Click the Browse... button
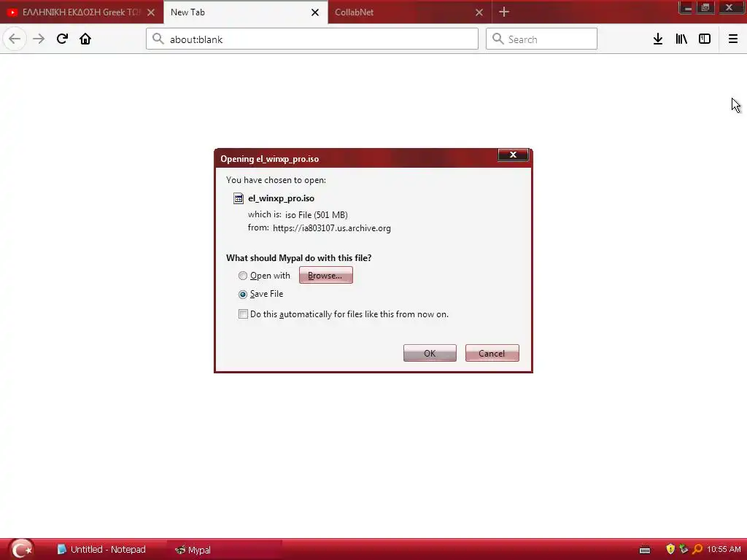Screen dimensions: 747x560 tap(326, 275)
